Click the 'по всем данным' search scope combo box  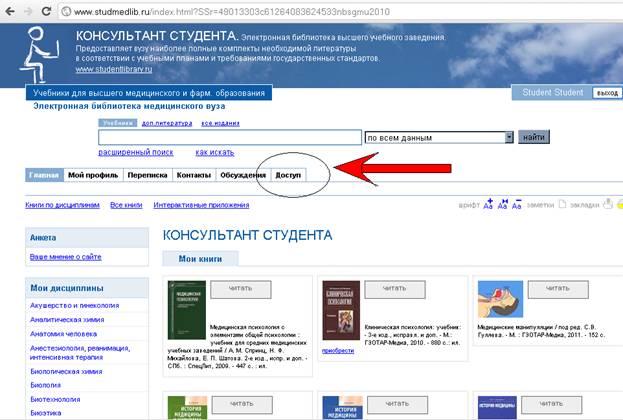[439, 137]
